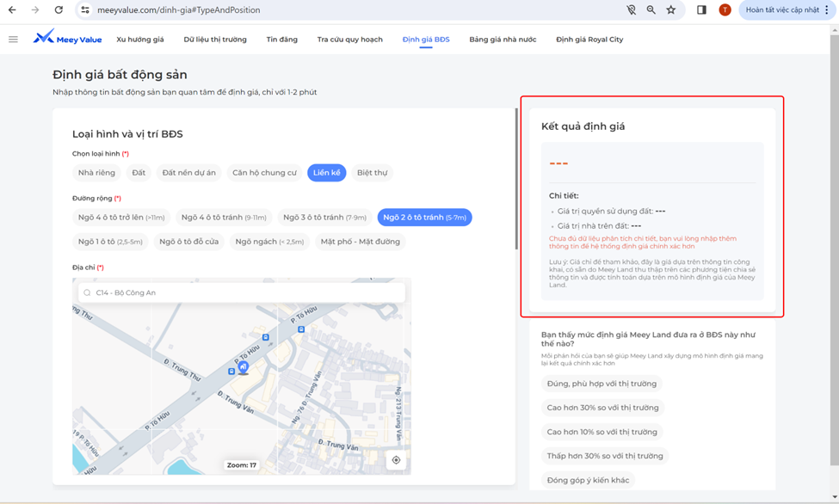Click the search magnifier in the address field

(85, 292)
